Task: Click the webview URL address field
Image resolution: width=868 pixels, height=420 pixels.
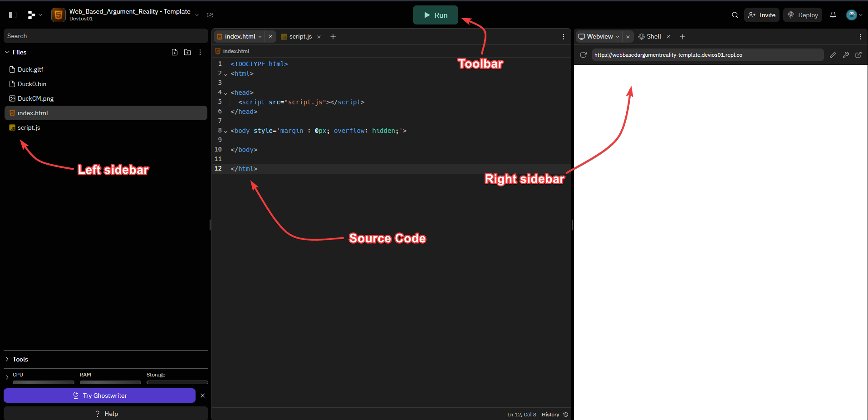Action: pyautogui.click(x=708, y=55)
